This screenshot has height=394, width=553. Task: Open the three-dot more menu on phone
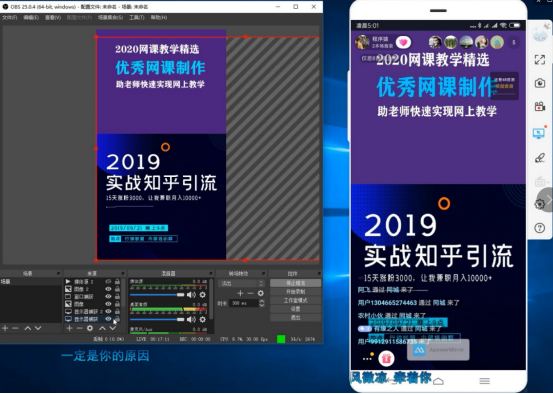tap(367, 358)
